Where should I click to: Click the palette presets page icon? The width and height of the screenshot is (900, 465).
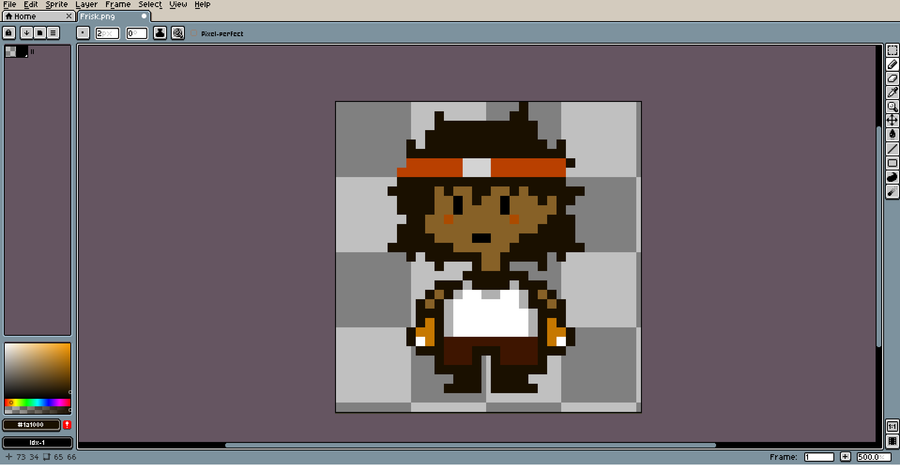point(40,33)
